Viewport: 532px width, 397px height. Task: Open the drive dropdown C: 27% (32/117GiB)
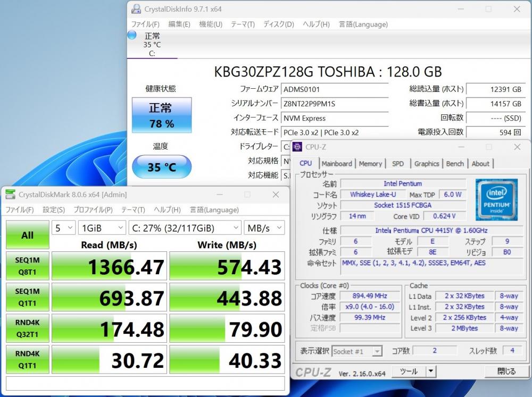(x=185, y=228)
